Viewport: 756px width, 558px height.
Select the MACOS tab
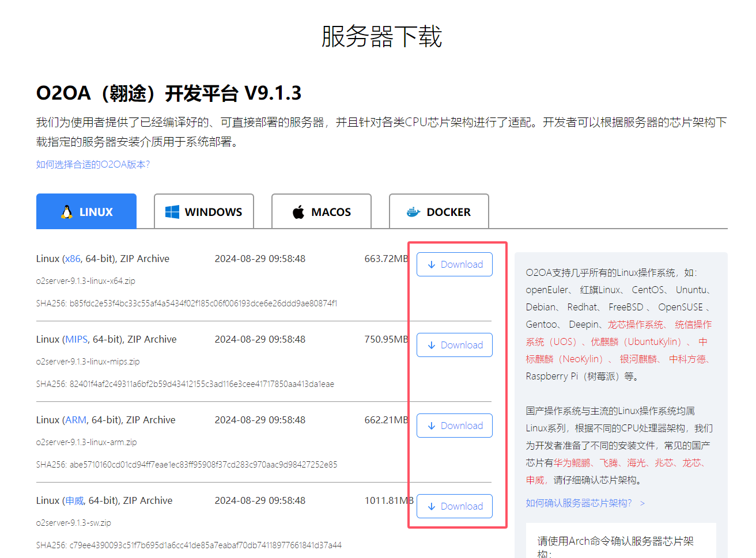tap(322, 211)
